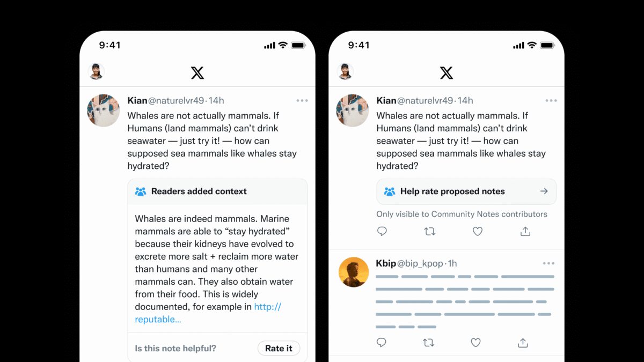The image size is (644, 362).
Task: Click the Rate it button
Action: [279, 348]
